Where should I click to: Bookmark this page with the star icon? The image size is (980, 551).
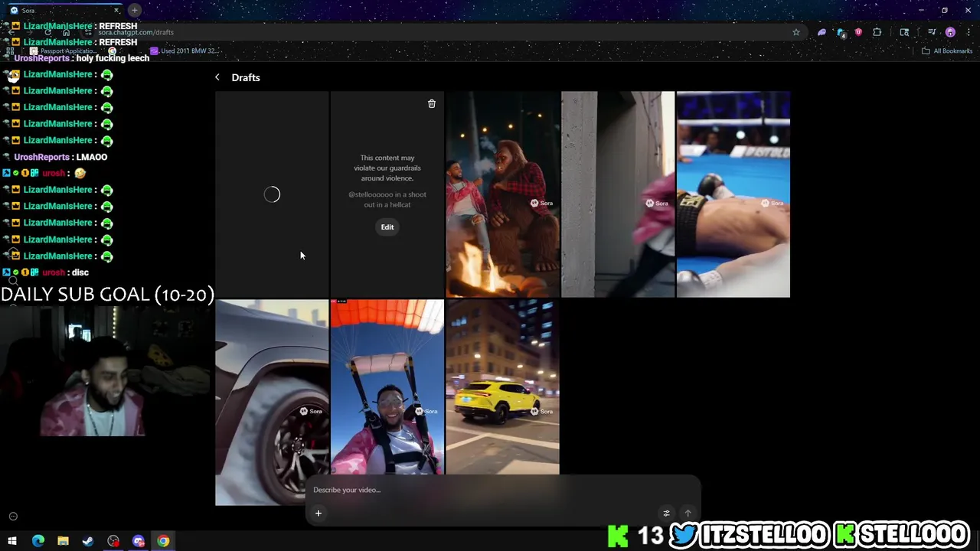(x=796, y=32)
